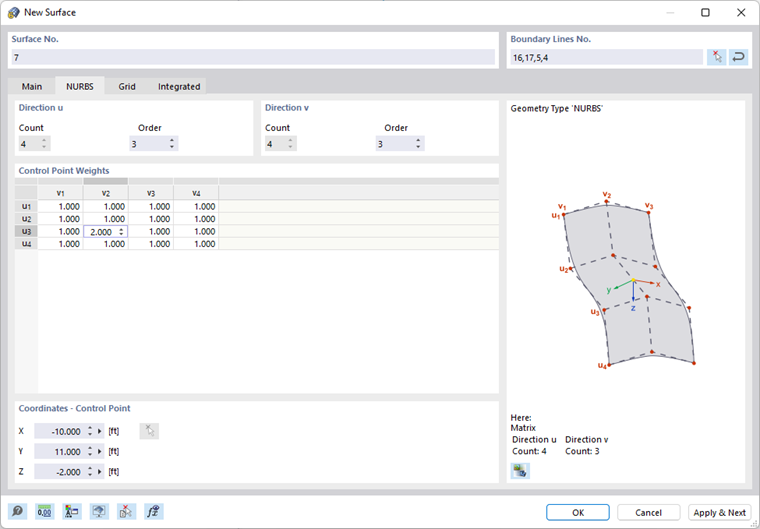Image resolution: width=760 pixels, height=529 pixels.
Task: Click the New Surface dialog title icon
Action: (x=14, y=13)
